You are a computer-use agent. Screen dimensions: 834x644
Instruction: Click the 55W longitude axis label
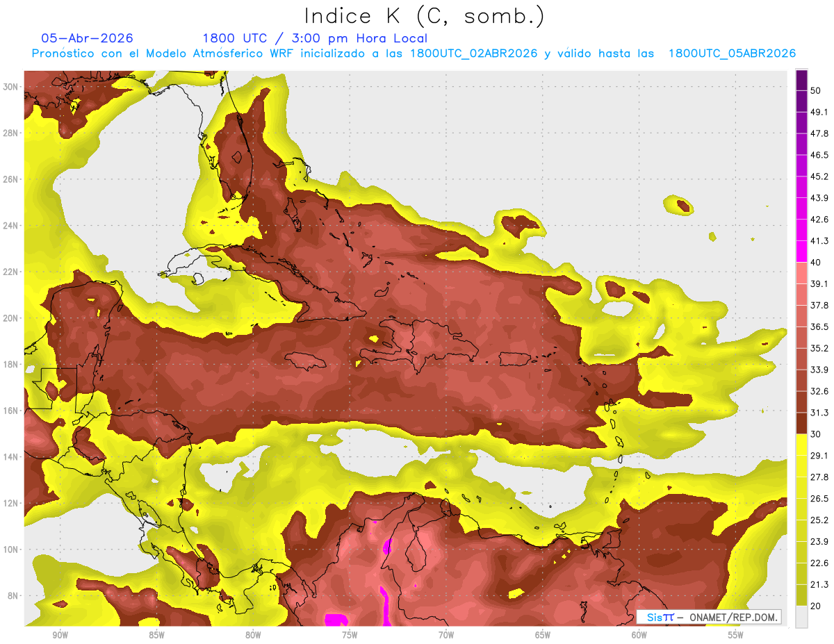coord(735,635)
